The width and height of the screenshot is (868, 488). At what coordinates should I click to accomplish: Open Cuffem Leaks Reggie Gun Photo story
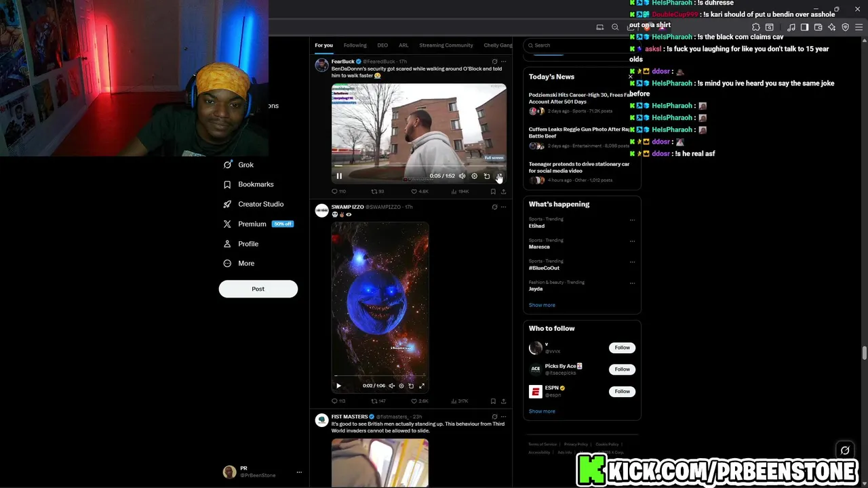point(580,137)
